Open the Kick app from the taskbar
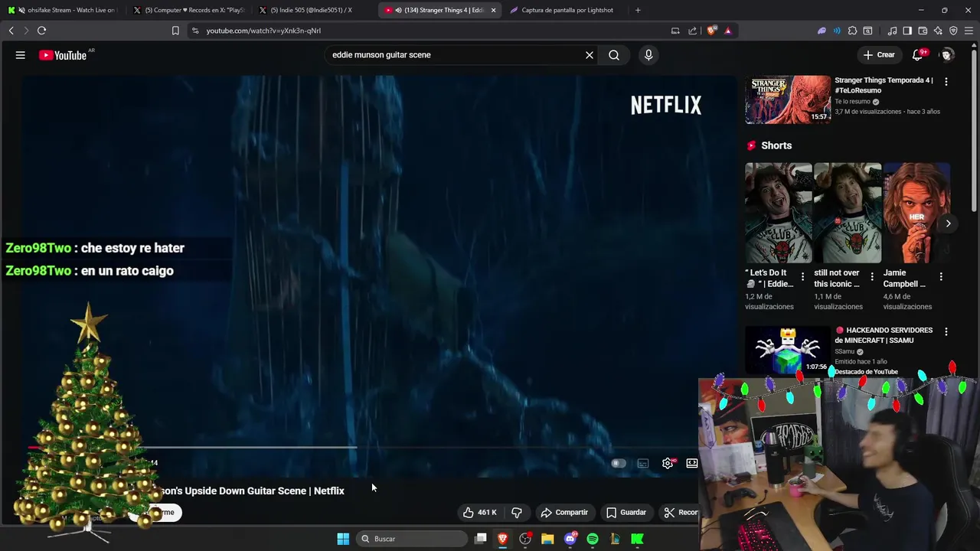This screenshot has height=551, width=980. click(x=637, y=539)
